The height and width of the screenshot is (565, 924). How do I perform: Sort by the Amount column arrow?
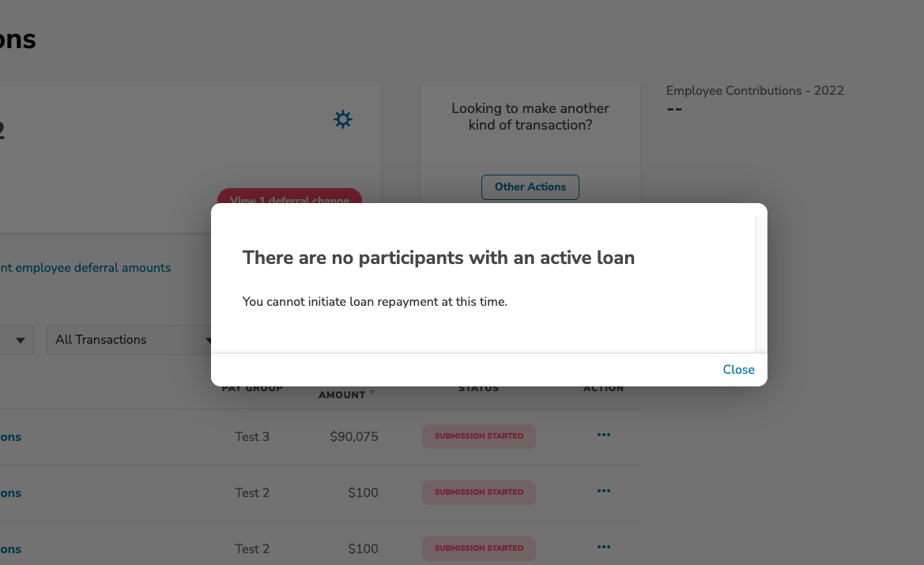coord(372,393)
